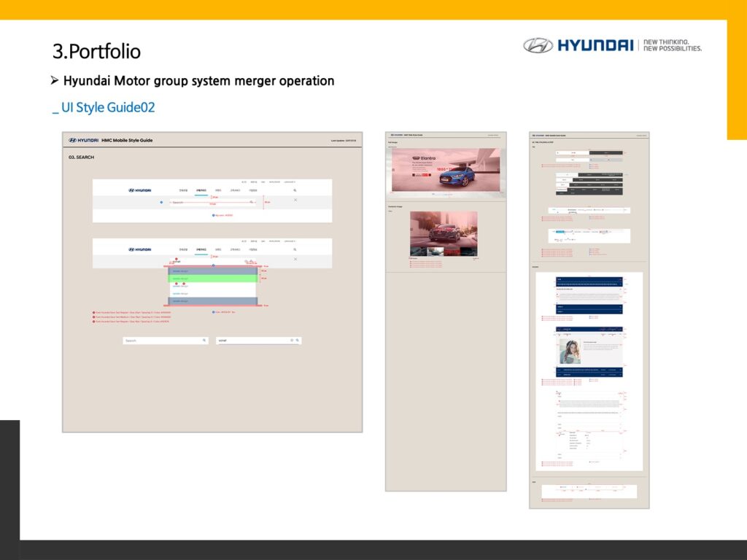Select the underlined active tab in upper navigation
Screen dimensions: 747x560
(201, 190)
